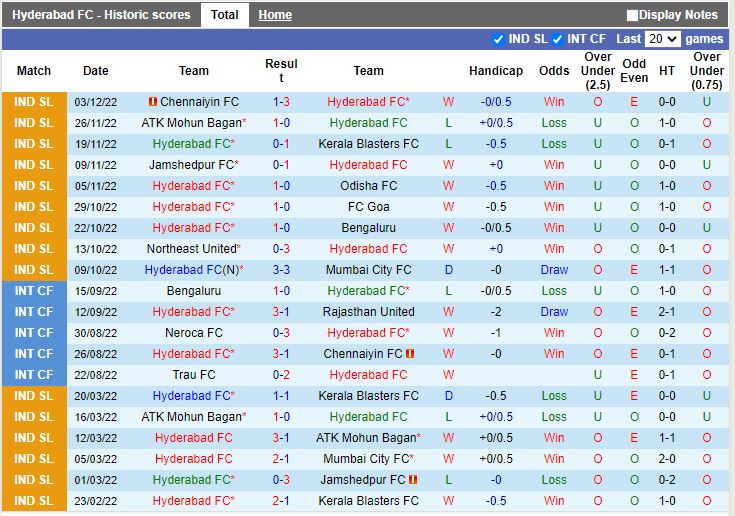Click the IND SL league badge for 03/12/22
735x516 pixels.
(34, 102)
